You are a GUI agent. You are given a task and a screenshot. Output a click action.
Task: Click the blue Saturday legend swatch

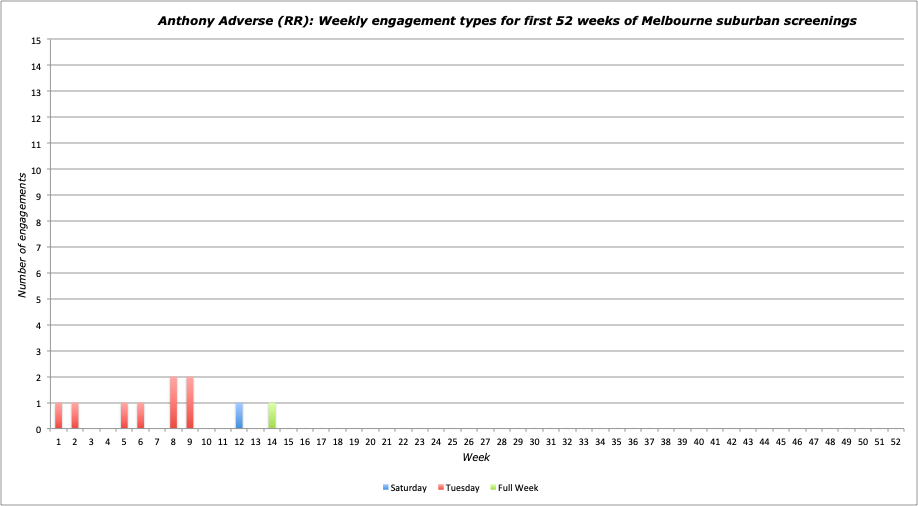coord(386,488)
